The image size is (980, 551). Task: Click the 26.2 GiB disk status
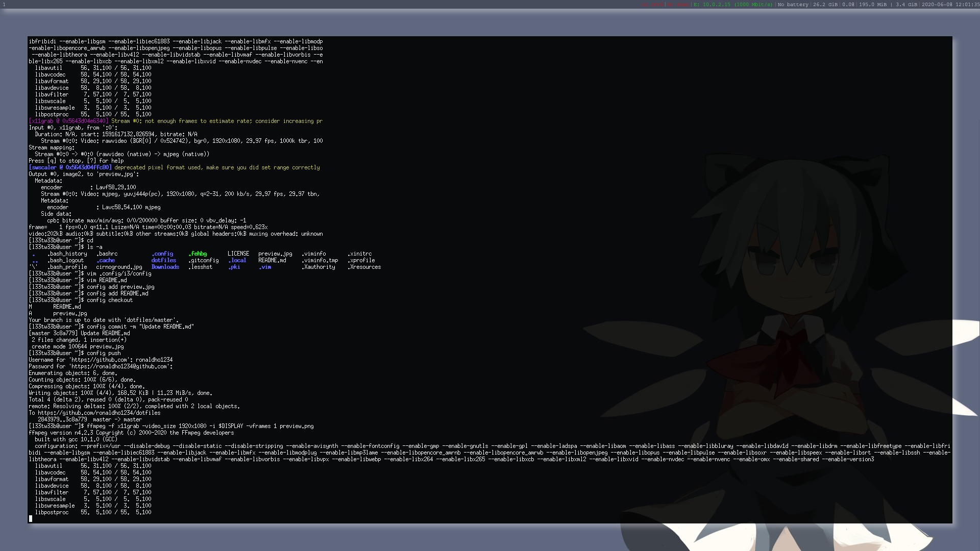(x=825, y=5)
